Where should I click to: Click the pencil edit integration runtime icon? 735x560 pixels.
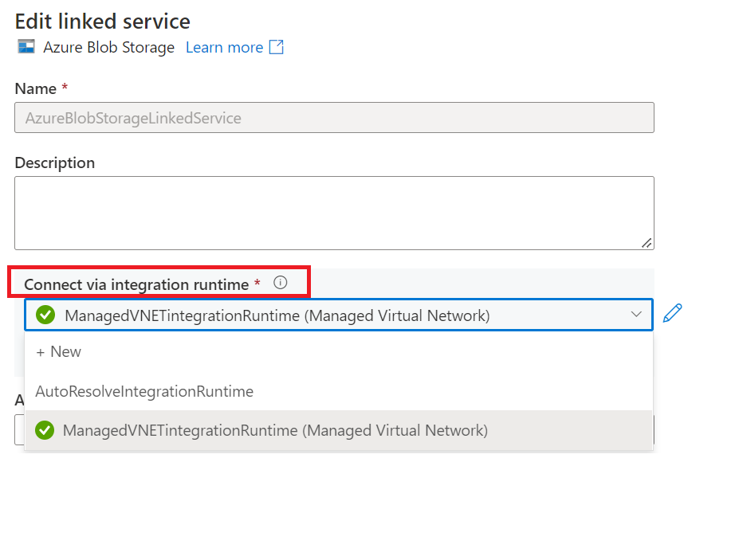pyautogui.click(x=673, y=314)
